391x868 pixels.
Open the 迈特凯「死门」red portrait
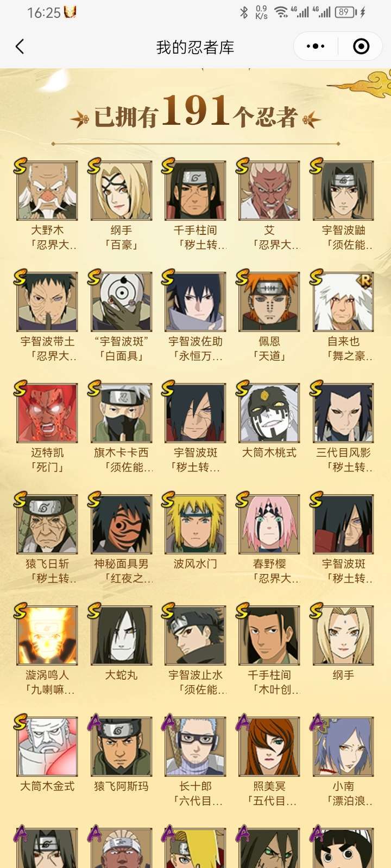click(47, 413)
